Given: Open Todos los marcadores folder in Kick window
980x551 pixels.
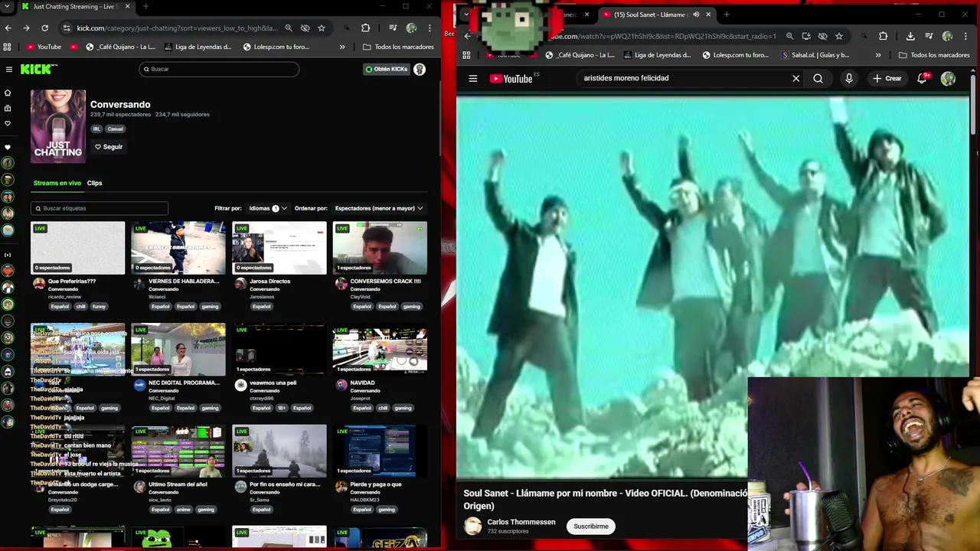Looking at the screenshot, I should tap(398, 47).
